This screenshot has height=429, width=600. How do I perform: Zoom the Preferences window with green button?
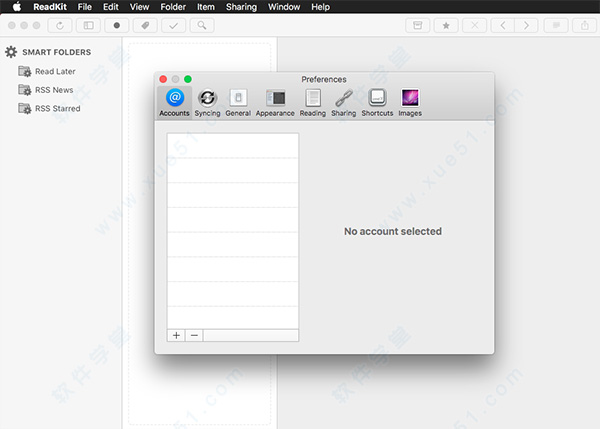188,79
